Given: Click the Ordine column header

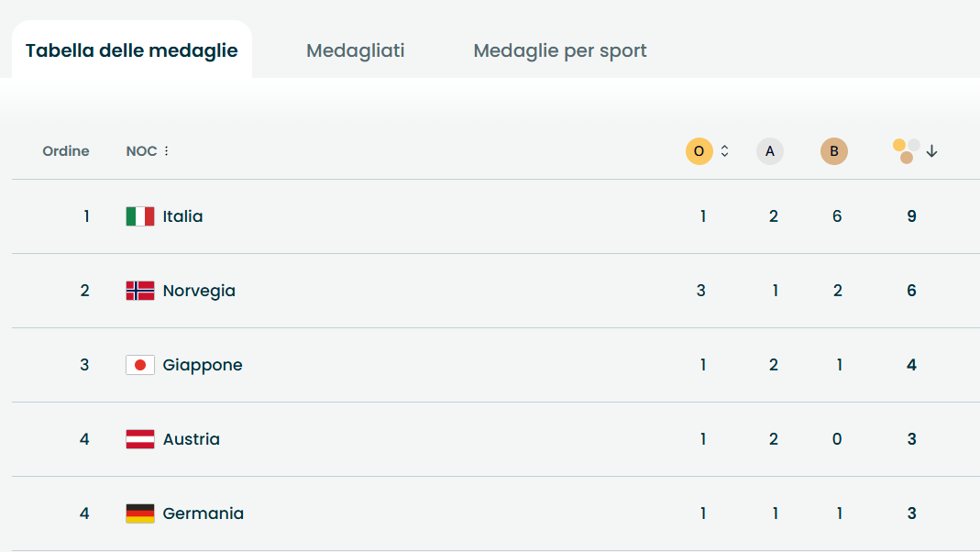Looking at the screenshot, I should [x=65, y=150].
